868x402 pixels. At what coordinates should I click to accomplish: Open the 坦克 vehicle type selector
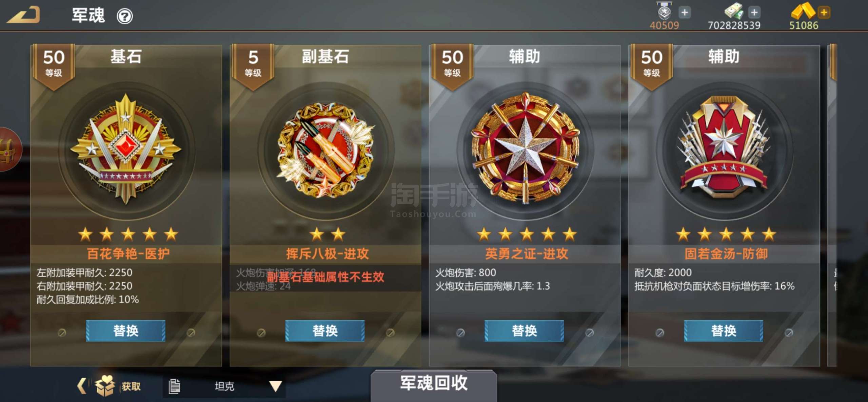tap(224, 386)
